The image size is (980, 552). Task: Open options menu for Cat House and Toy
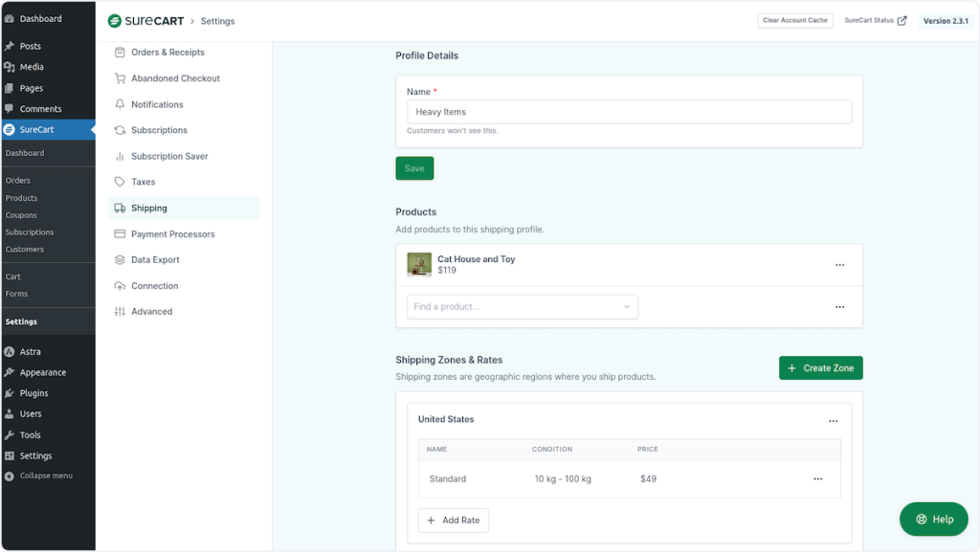pyautogui.click(x=839, y=265)
